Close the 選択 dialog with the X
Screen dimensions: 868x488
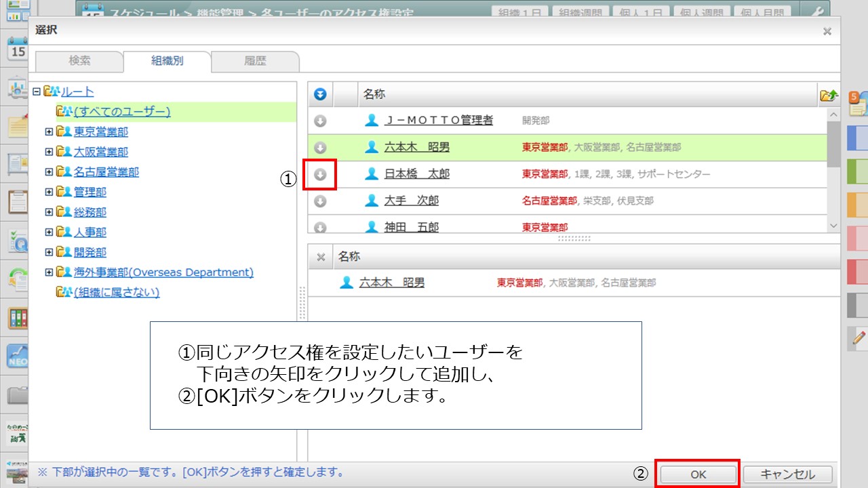click(x=827, y=31)
